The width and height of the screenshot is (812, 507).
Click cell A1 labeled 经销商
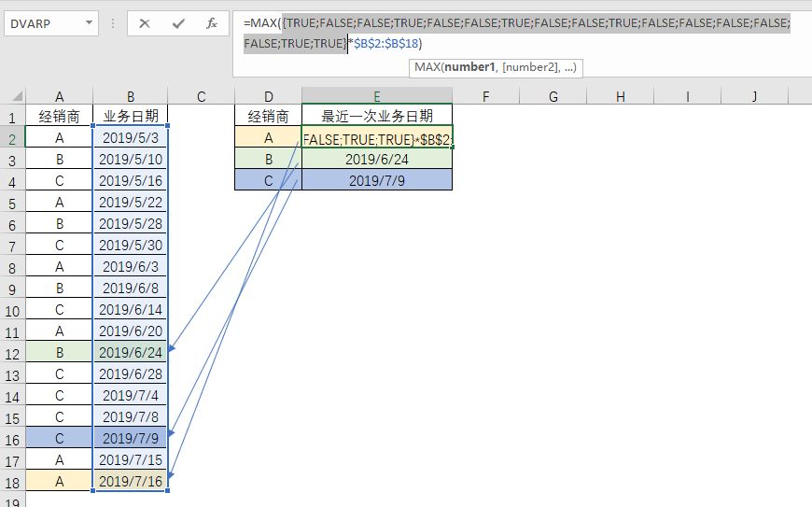59,116
